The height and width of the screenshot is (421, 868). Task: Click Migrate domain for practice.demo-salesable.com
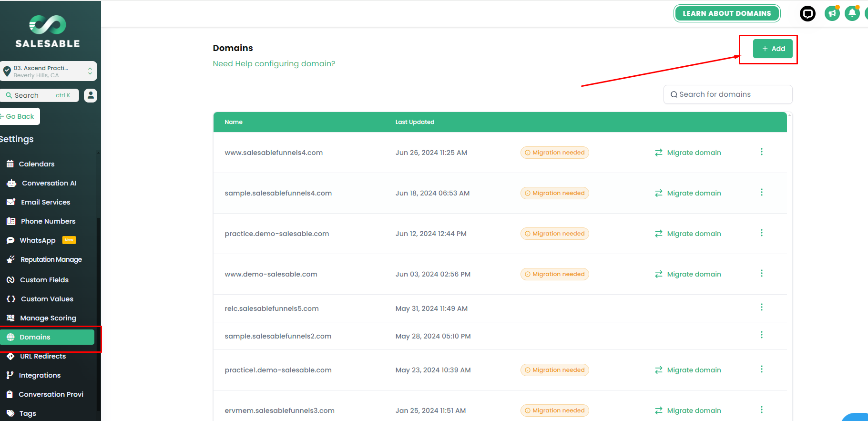tap(688, 234)
